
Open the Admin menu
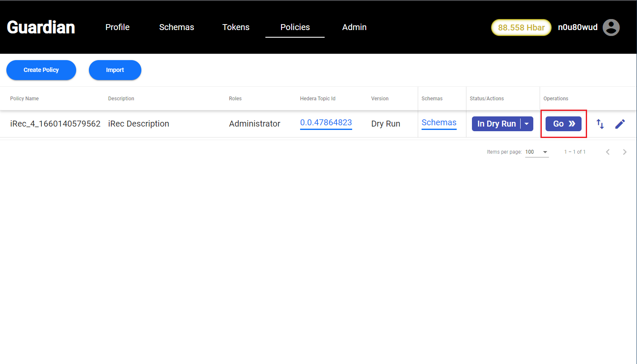pyautogui.click(x=354, y=28)
